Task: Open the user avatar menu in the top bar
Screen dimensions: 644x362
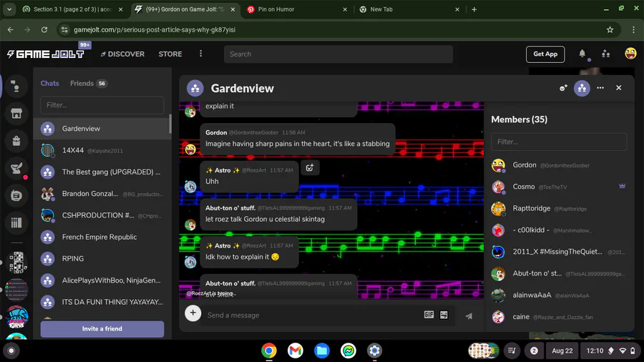Action: coord(630,53)
